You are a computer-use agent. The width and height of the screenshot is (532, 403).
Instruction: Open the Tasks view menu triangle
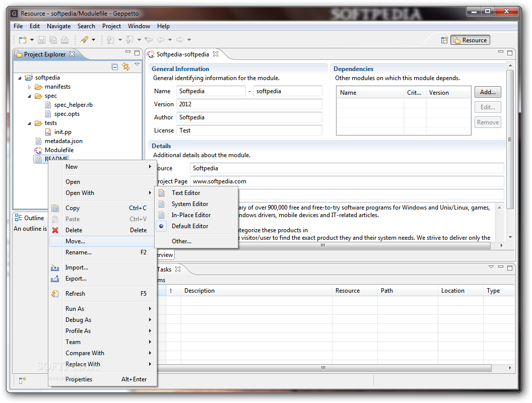tap(491, 267)
